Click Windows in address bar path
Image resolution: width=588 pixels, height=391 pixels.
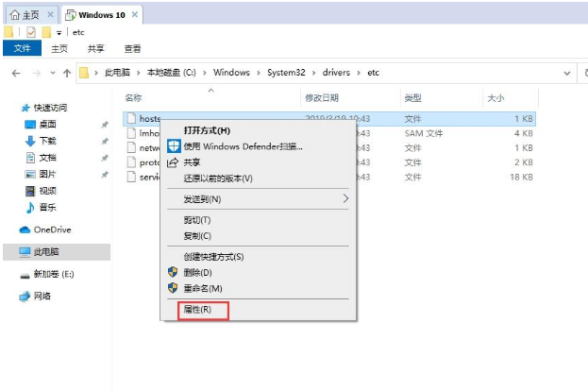231,73
